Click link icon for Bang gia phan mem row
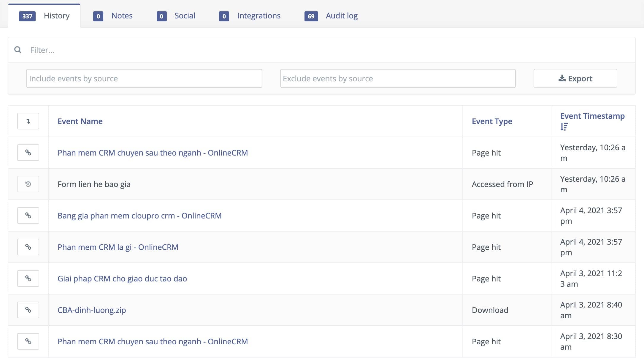 click(28, 216)
